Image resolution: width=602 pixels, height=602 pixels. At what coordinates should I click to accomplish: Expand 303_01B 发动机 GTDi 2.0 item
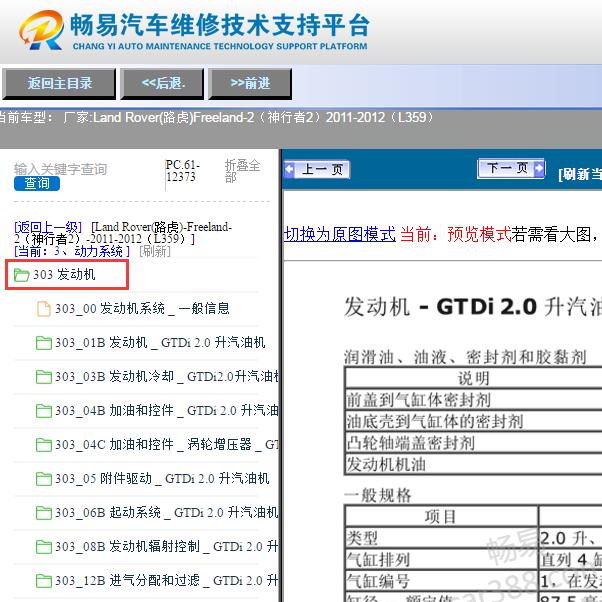point(160,342)
